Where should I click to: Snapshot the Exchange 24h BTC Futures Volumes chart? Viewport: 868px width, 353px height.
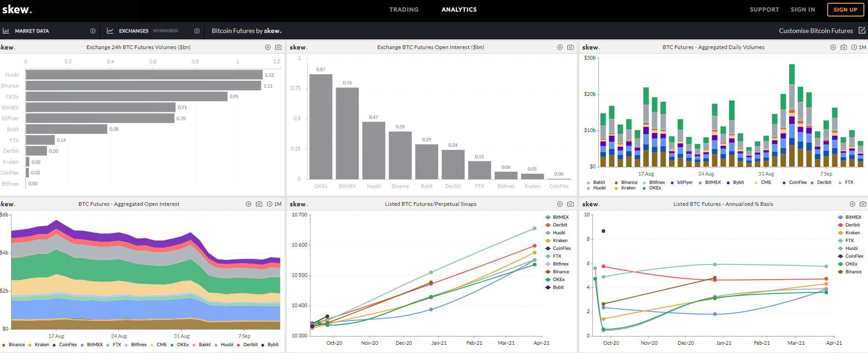tap(278, 47)
